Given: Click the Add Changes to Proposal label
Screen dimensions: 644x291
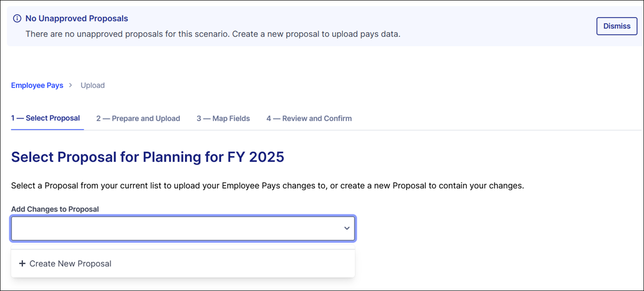Looking at the screenshot, I should [55, 209].
